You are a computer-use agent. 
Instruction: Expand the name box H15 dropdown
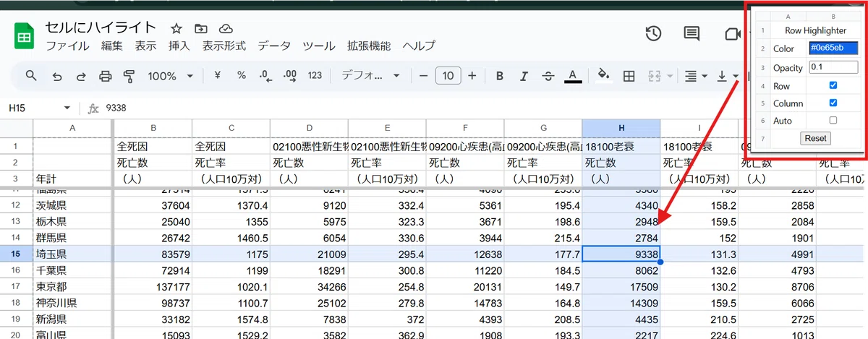(x=67, y=108)
